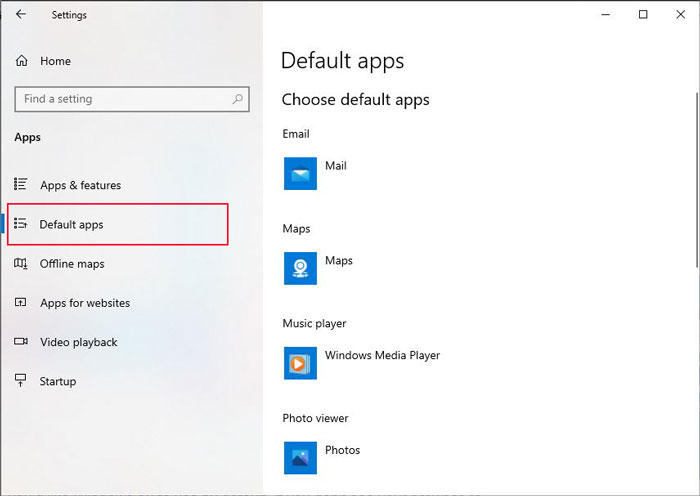Open Startup settings
700x496 pixels.
coord(58,382)
